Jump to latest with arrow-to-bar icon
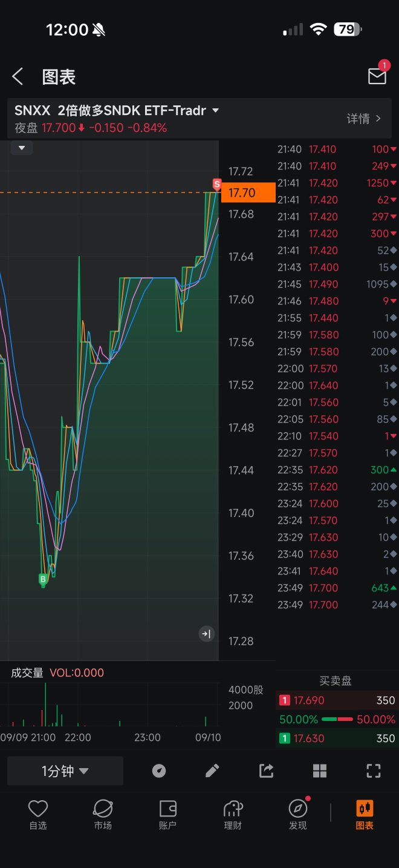The height and width of the screenshot is (868, 399). [206, 634]
